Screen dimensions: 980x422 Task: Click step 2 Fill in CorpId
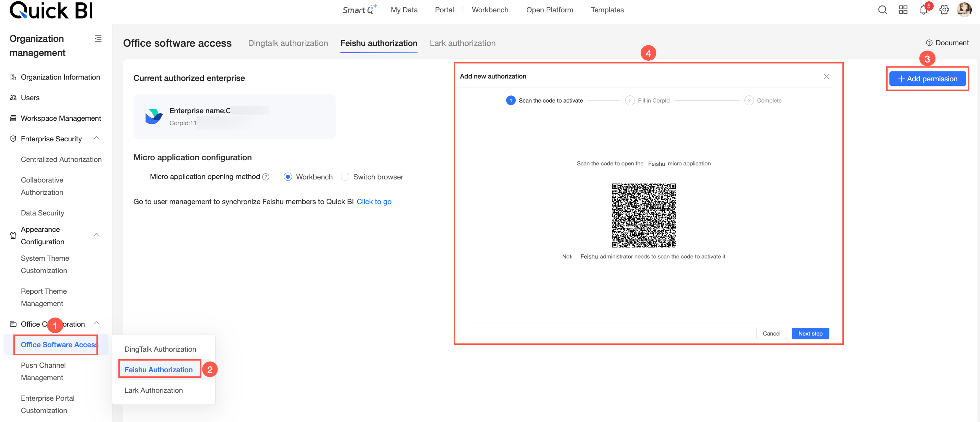[x=647, y=101]
